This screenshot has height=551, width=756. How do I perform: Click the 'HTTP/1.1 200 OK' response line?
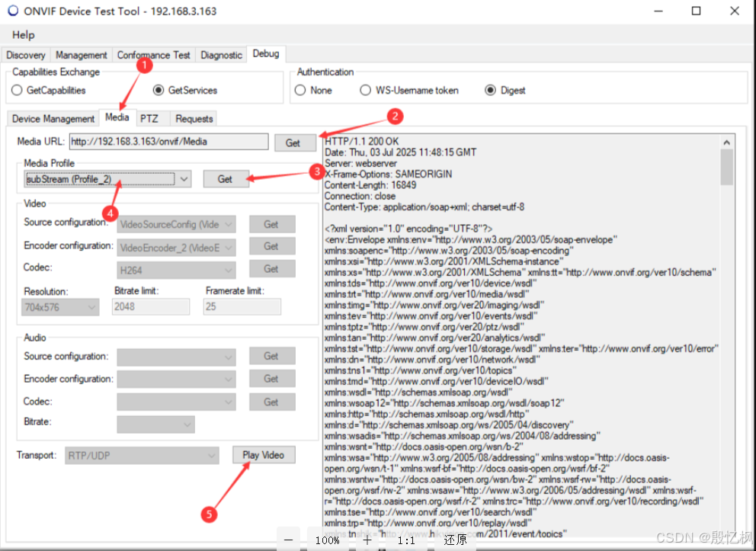pyautogui.click(x=361, y=141)
